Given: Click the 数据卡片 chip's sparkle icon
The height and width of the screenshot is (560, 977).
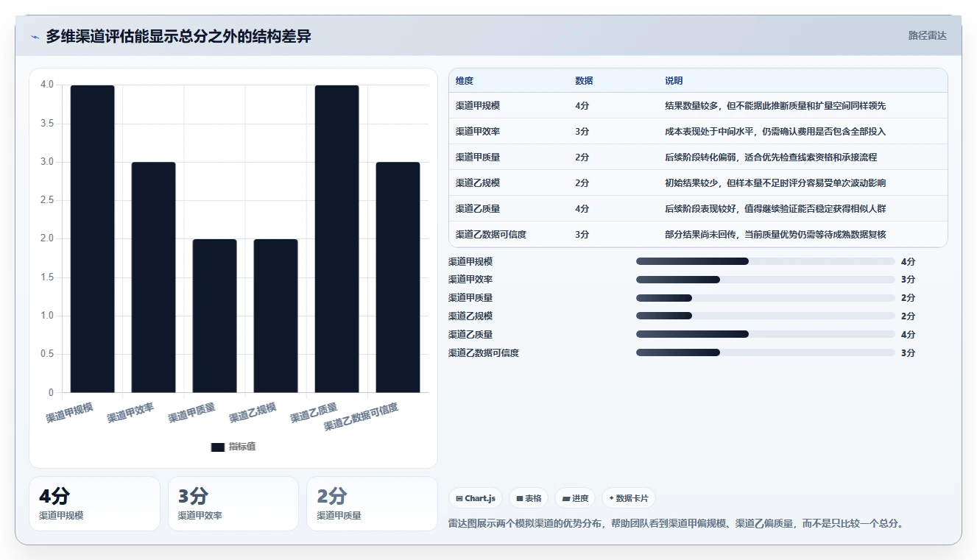Looking at the screenshot, I should tap(611, 498).
